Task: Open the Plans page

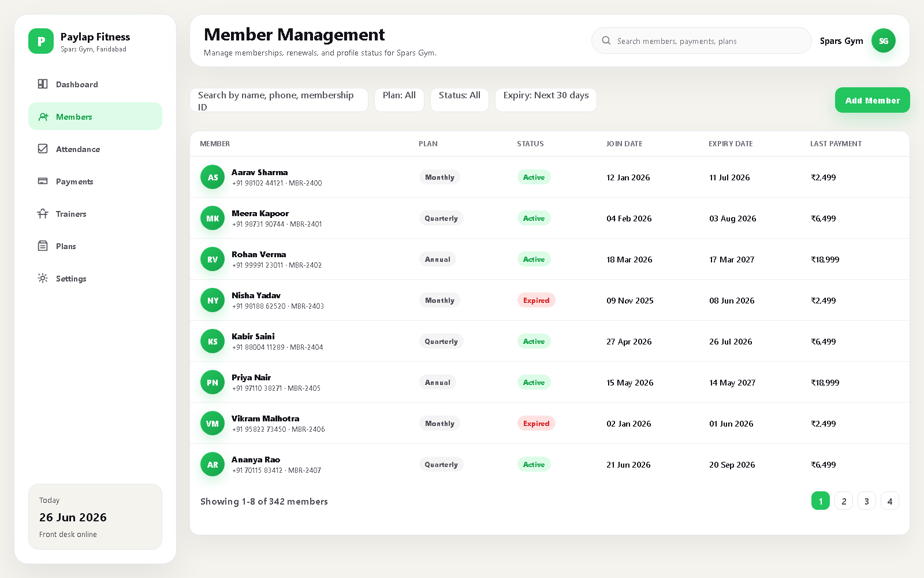Action: [95, 246]
